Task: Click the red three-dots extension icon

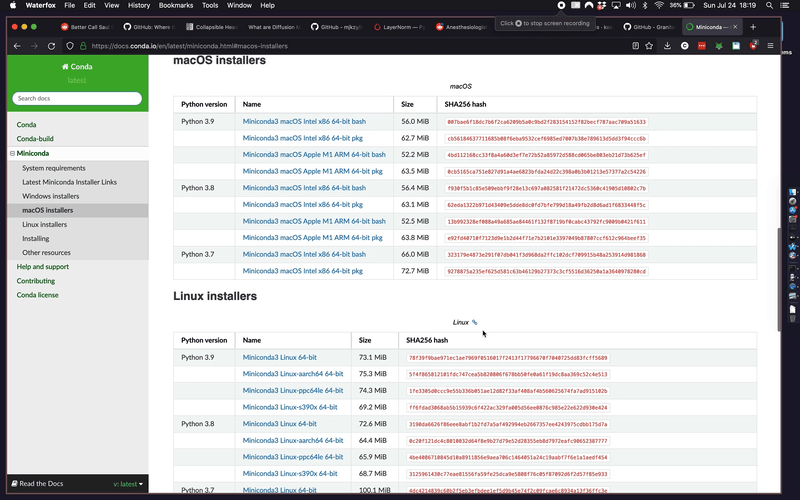Action: (702, 46)
